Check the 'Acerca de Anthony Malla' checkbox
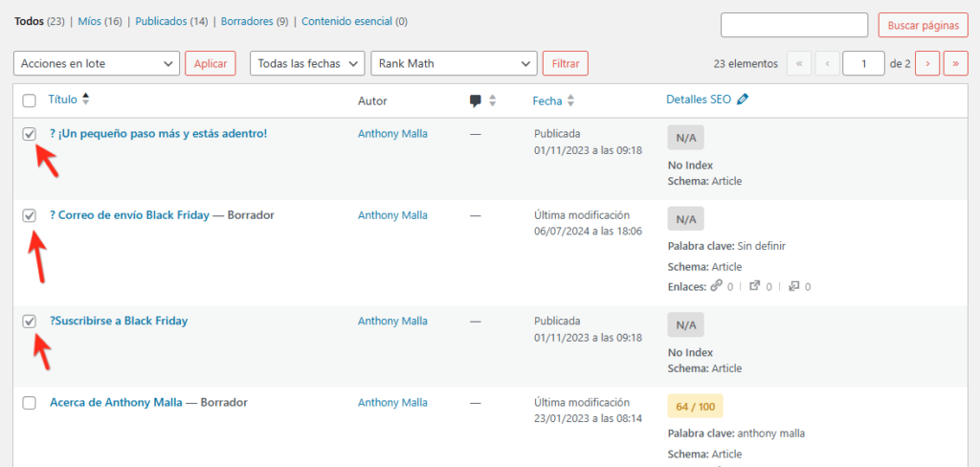Screen dimensions: 980x467 pos(29,403)
